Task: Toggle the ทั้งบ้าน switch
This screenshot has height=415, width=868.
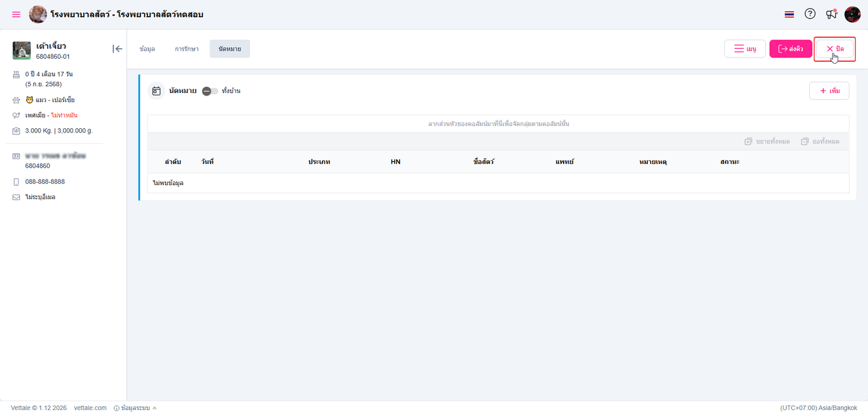Action: click(x=210, y=91)
